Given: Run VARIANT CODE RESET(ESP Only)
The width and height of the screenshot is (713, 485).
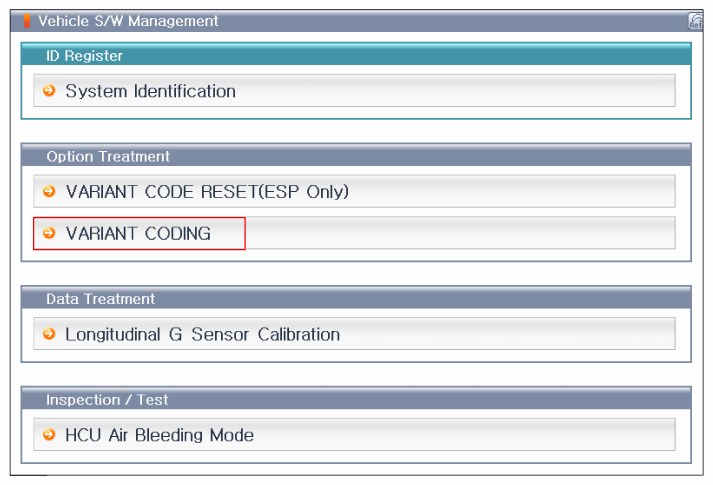Looking at the screenshot, I should click(x=207, y=191).
